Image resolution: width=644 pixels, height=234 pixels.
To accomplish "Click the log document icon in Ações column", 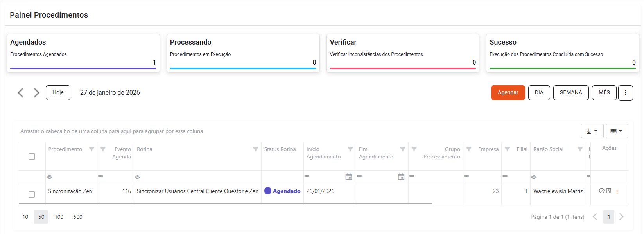I will [609, 191].
